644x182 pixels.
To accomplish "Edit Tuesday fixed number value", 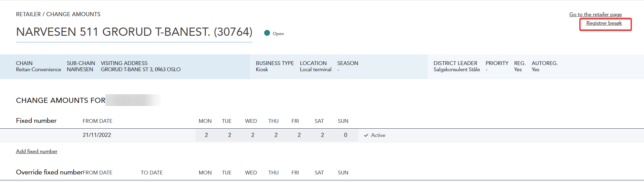I will (x=229, y=135).
